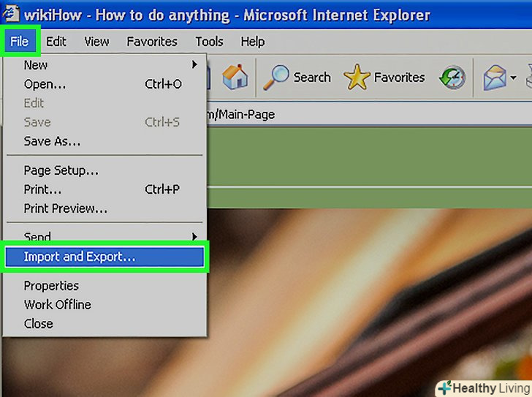This screenshot has height=397, width=532.
Task: Click the Favorites star toolbar icon
Action: click(x=357, y=77)
